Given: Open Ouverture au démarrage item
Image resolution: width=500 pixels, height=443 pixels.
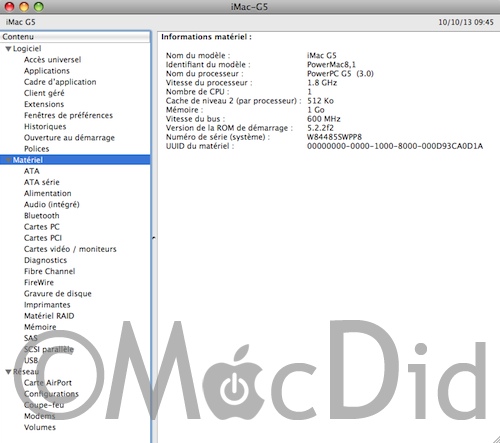Looking at the screenshot, I should 69,138.
